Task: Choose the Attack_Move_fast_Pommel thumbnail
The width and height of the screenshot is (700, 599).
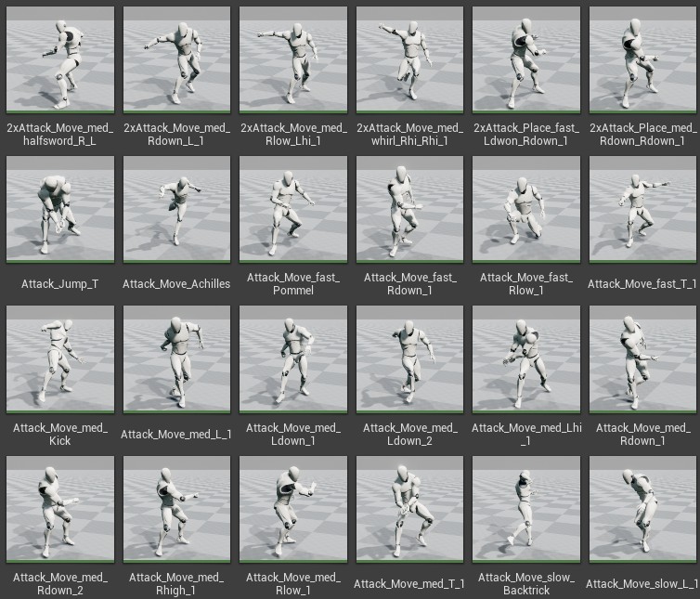Action: click(293, 210)
